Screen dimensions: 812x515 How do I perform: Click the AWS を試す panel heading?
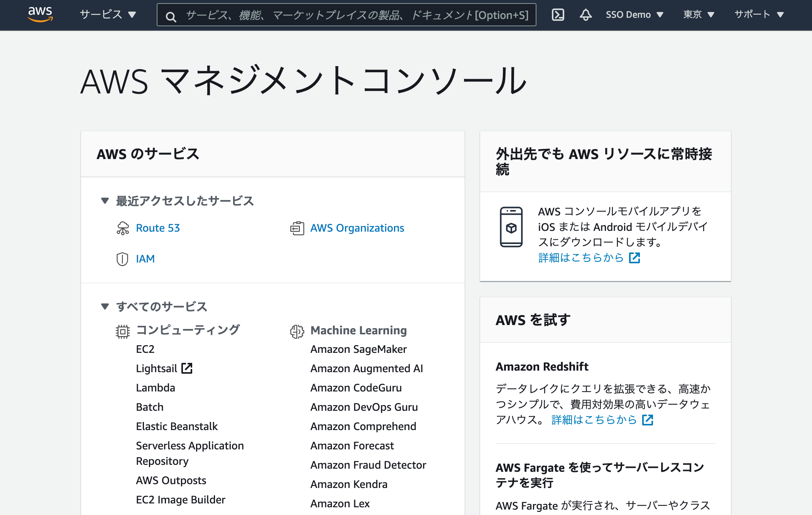click(533, 320)
